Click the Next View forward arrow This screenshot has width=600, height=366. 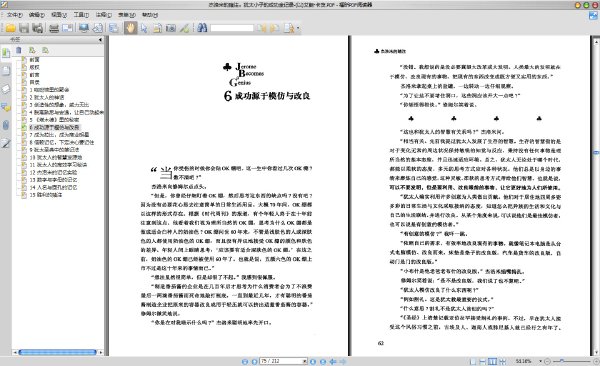pyautogui.click(x=343, y=361)
